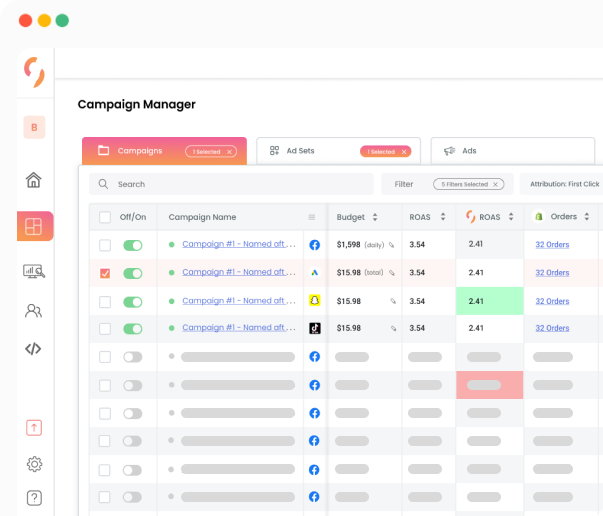Uncheck the Google Ads campaign checkbox
Viewport: 603px width, 516px height.
(x=105, y=273)
